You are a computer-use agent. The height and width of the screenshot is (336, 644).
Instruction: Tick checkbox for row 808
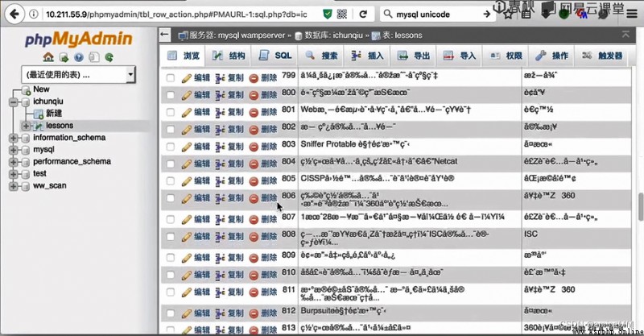coord(171,236)
